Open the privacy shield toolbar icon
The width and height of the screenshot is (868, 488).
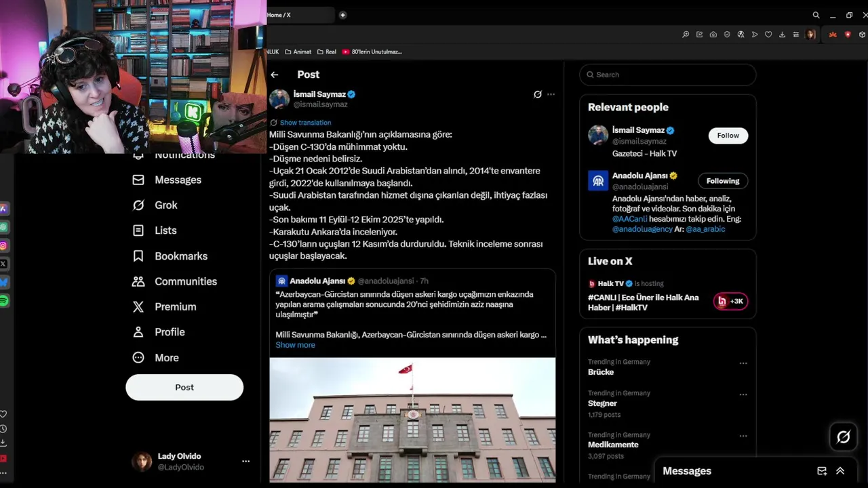pyautogui.click(x=727, y=35)
